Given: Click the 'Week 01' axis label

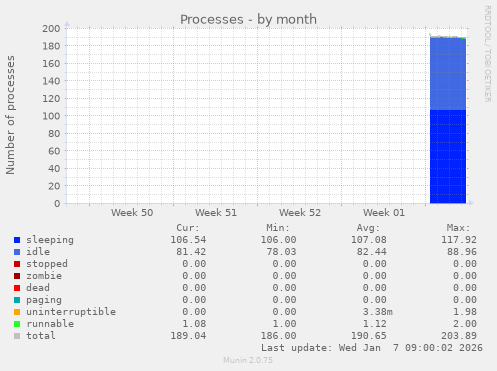Looking at the screenshot, I should [384, 213].
